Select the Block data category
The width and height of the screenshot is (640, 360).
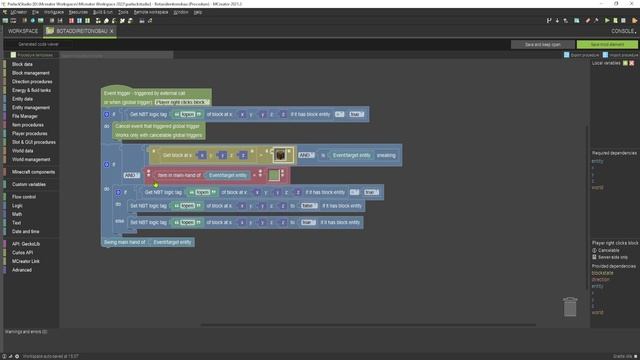point(22,64)
